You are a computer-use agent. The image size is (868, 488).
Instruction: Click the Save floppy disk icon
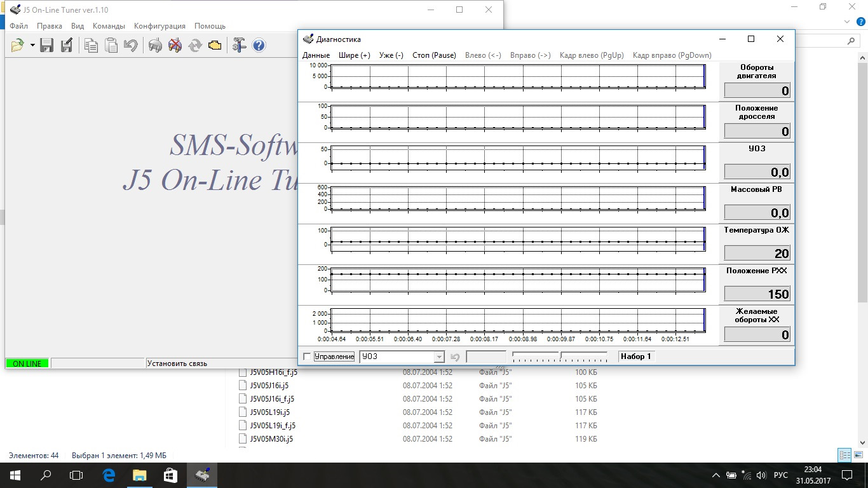point(46,45)
